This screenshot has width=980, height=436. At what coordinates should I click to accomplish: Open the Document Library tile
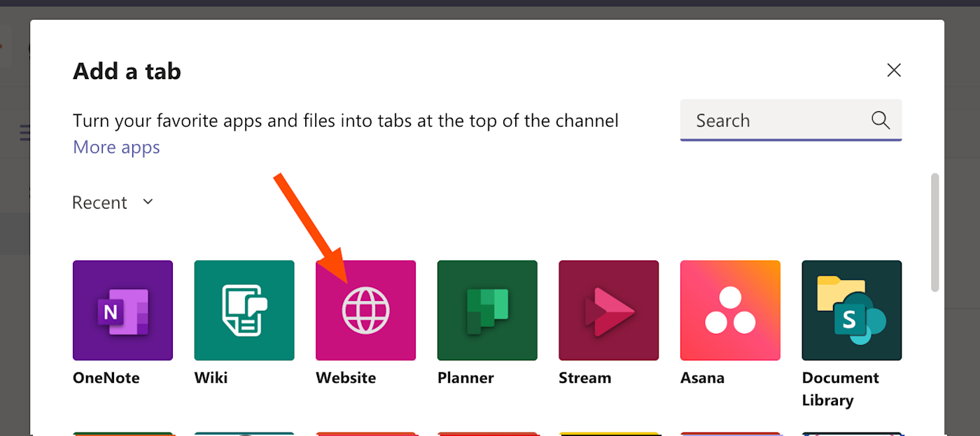coord(852,310)
